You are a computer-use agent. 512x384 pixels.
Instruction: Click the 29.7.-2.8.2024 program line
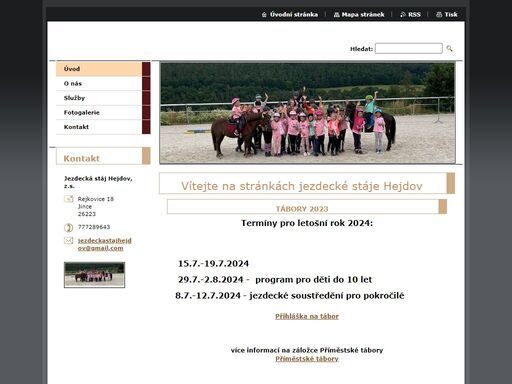pos(275,280)
